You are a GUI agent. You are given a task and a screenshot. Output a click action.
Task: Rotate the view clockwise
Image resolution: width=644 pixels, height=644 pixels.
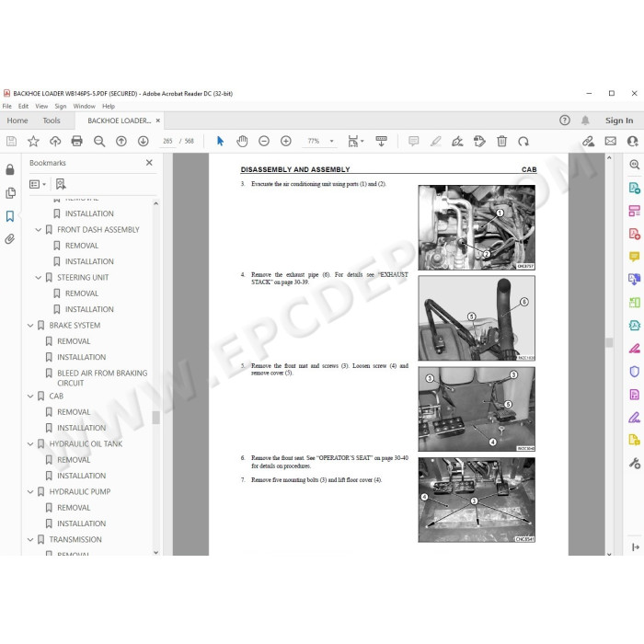click(523, 142)
